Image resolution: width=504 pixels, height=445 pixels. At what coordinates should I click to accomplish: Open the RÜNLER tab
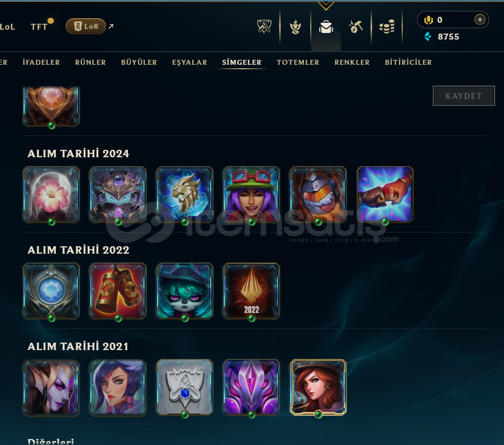(x=90, y=62)
